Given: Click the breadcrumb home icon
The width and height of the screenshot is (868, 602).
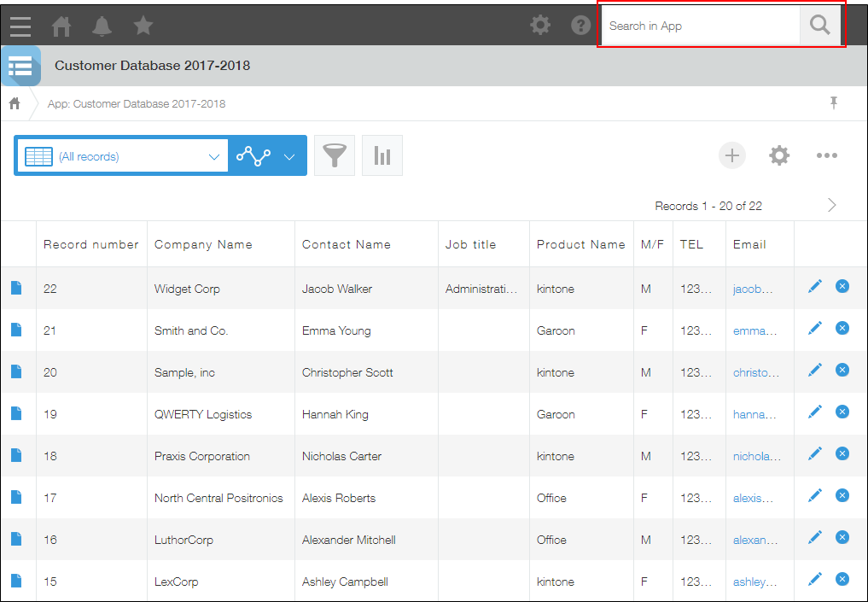Looking at the screenshot, I should coord(15,103).
